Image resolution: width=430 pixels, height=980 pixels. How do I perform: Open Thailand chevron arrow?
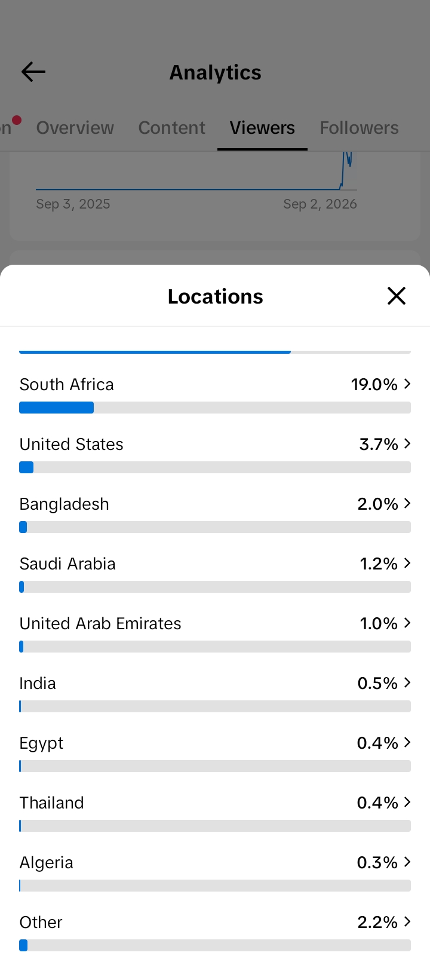coord(407,802)
